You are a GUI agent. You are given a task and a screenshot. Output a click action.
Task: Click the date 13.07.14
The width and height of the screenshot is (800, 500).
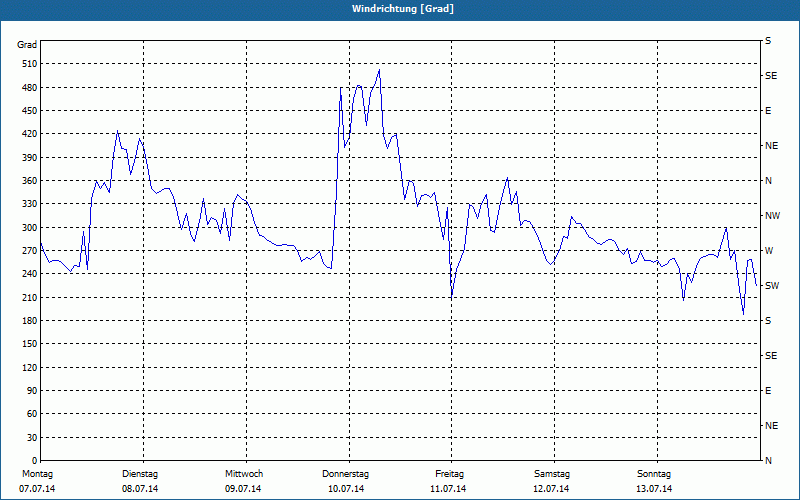[x=654, y=489]
